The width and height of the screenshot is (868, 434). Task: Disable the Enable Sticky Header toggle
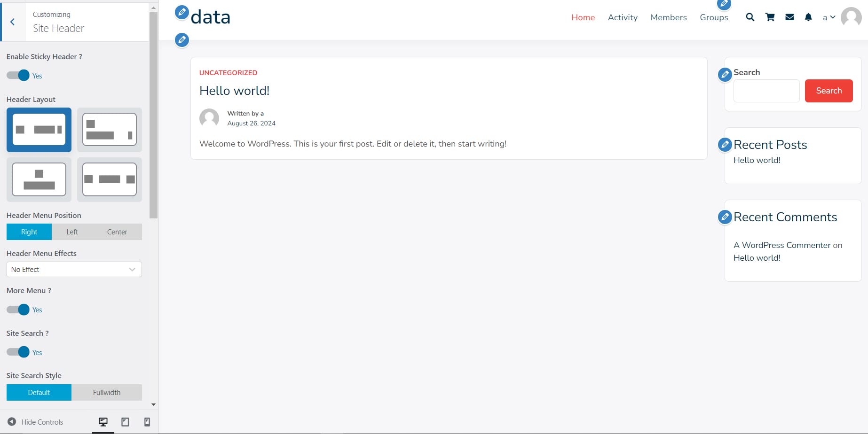click(x=18, y=76)
